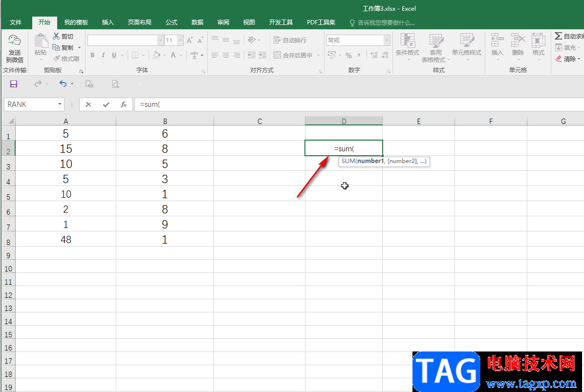Toggle middle vertical alignment

click(226, 40)
